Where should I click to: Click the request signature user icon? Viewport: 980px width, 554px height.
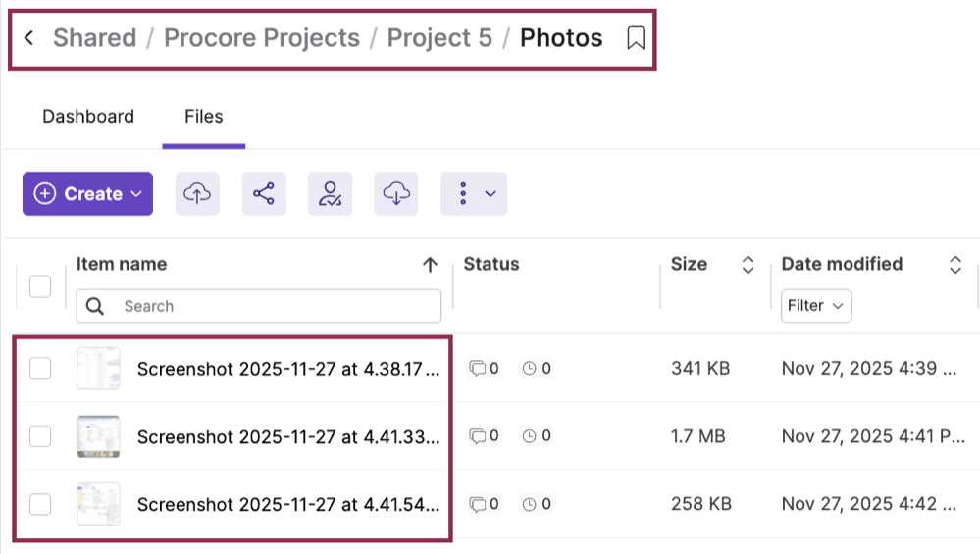coord(330,193)
